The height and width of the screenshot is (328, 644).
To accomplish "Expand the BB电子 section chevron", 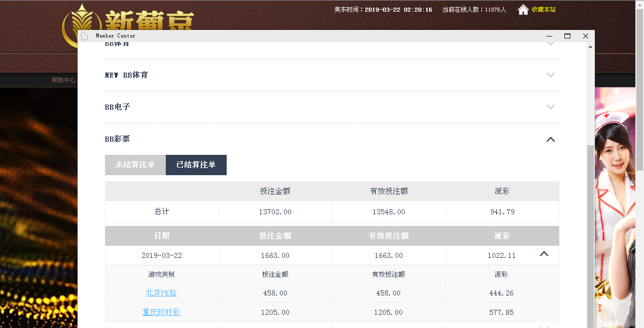I will click(x=551, y=107).
